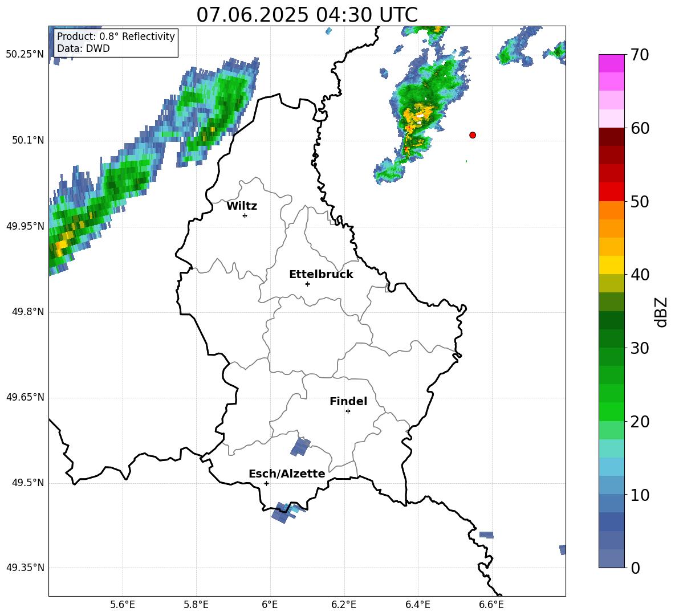Click the bright red swatch near 50 dBZ

pyautogui.click(x=611, y=192)
